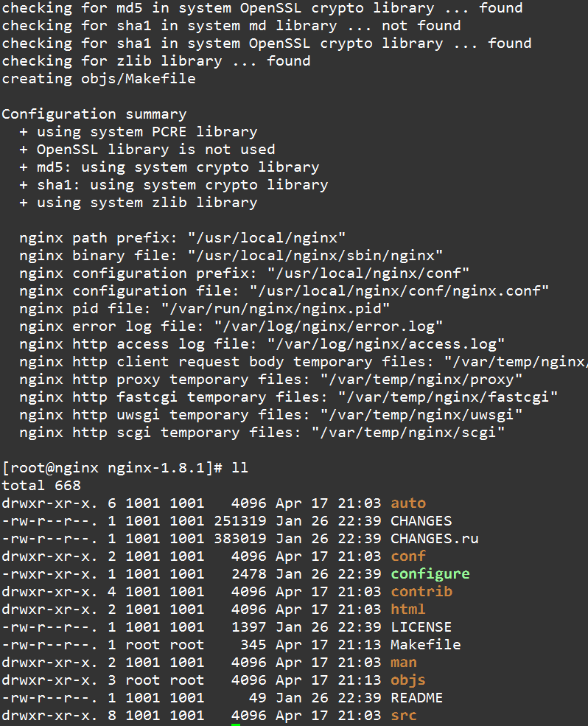The image size is (588, 726).
Task: Select the 'objs' directory name
Action: [x=408, y=680]
